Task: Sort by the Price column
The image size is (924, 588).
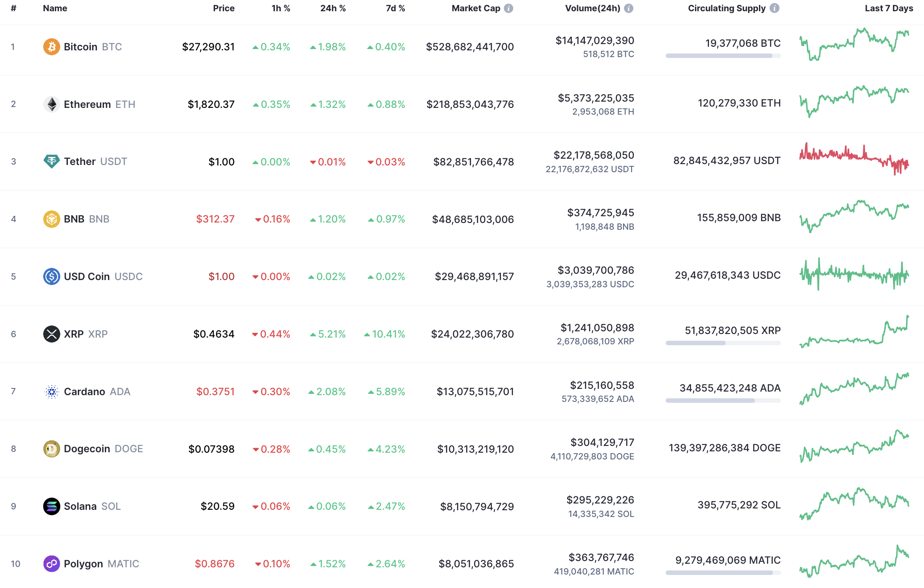Action: coord(224,8)
